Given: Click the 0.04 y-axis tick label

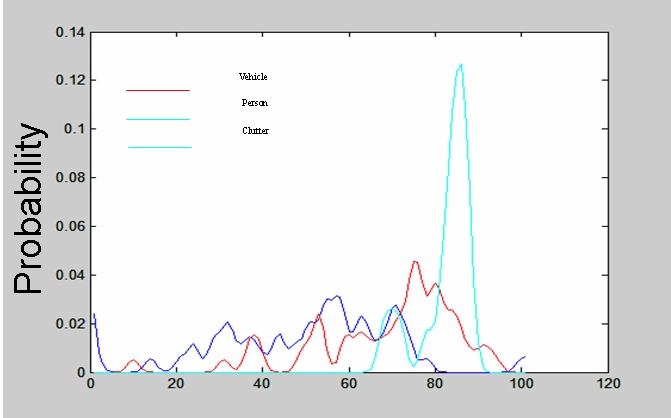Looking at the screenshot, I should pyautogui.click(x=70, y=275).
